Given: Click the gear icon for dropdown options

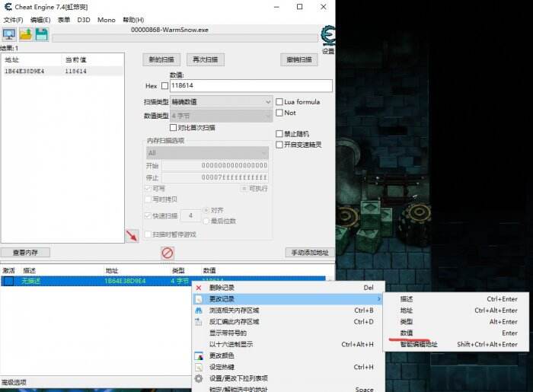Looking at the screenshot, I should click(199, 378).
